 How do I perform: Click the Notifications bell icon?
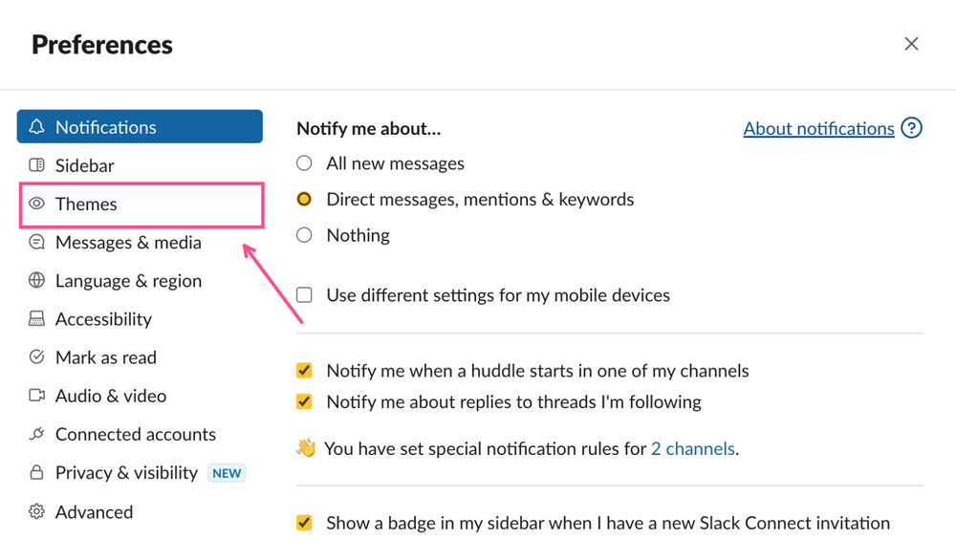38,126
